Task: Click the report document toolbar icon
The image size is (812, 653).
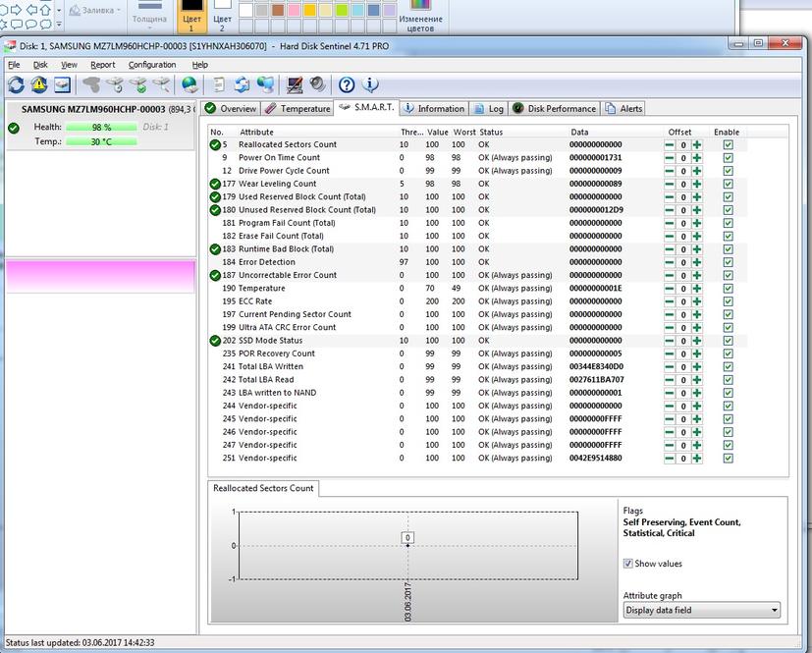Action: tap(219, 84)
